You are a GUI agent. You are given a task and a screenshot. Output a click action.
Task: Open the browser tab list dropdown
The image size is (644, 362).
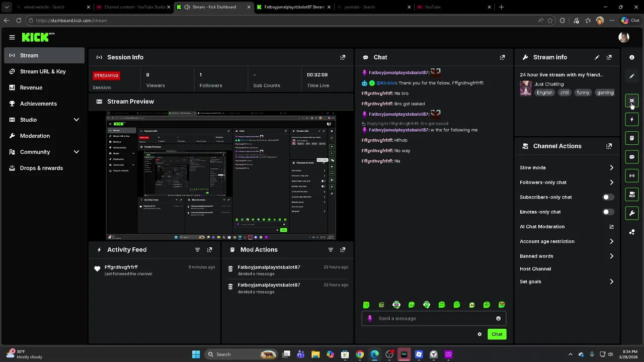pyautogui.click(x=7, y=7)
